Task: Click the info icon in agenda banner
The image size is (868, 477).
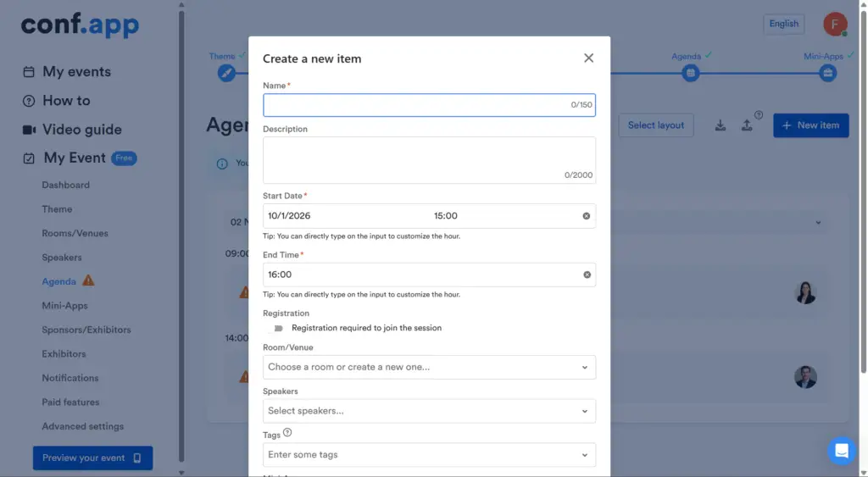Action: coord(222,164)
